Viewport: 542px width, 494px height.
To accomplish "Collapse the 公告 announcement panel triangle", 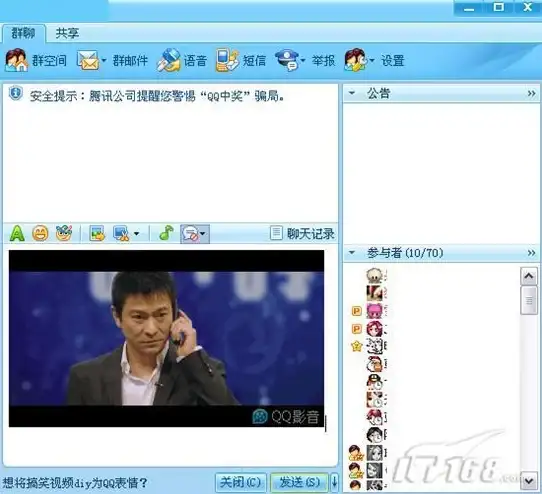I will click(x=352, y=93).
